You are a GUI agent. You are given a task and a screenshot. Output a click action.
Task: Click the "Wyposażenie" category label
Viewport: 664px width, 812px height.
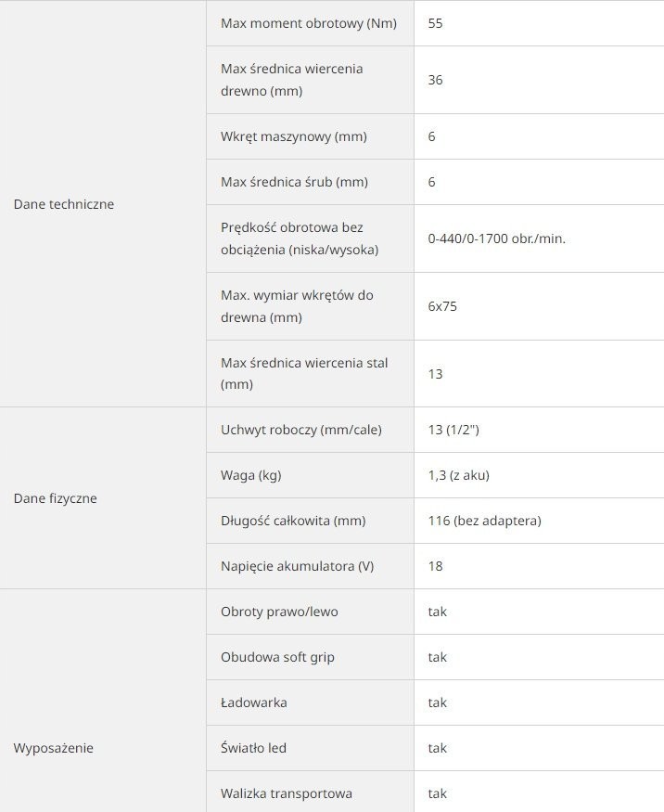[x=54, y=748]
